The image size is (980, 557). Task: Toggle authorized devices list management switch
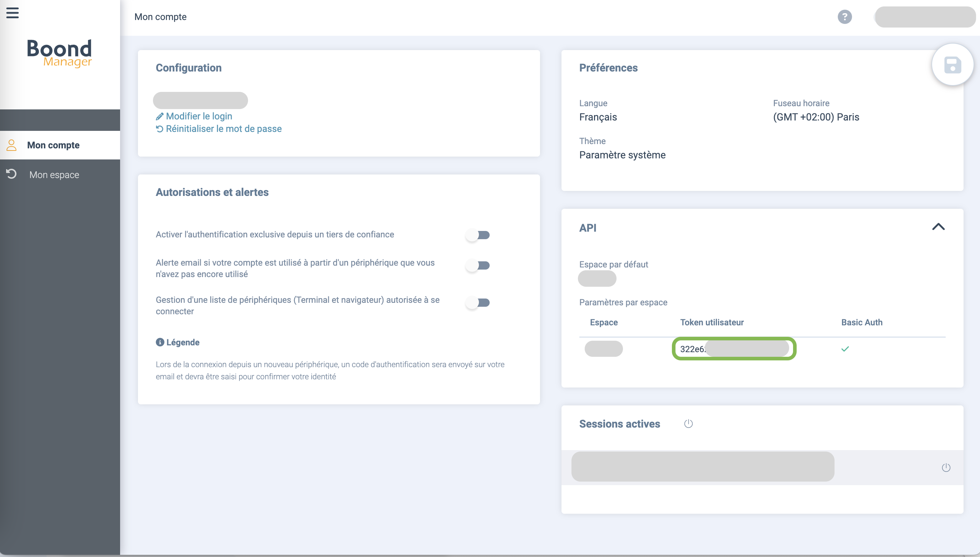(477, 302)
